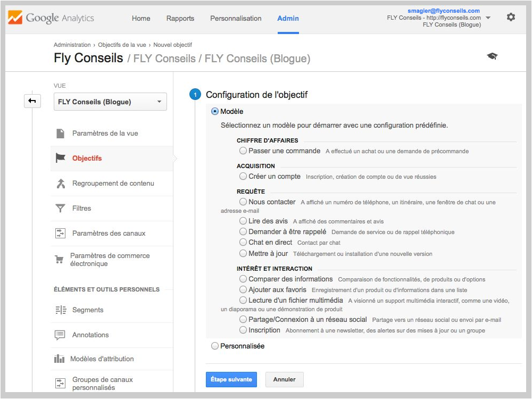This screenshot has height=399, width=532.
Task: Collapse the sidebar with the back arrow
Action: [x=32, y=101]
